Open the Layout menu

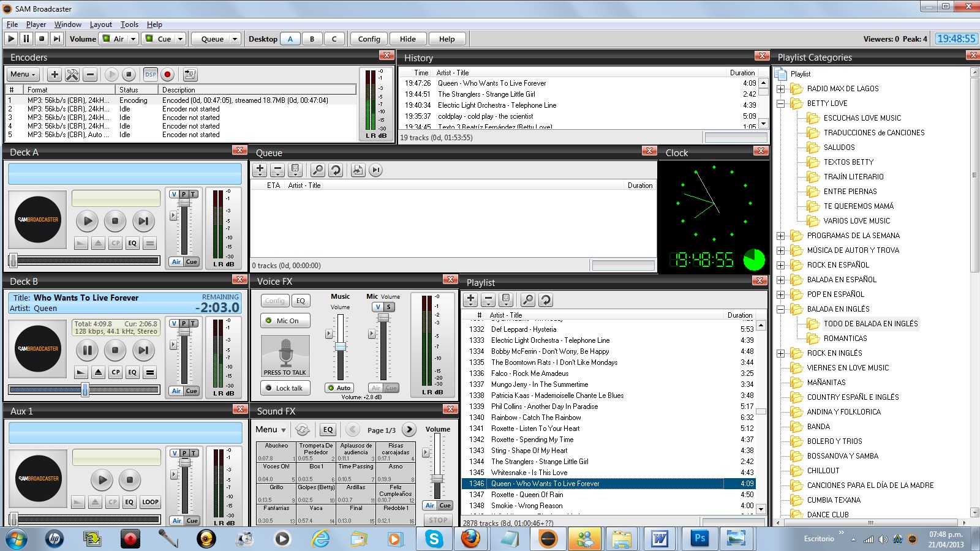pyautogui.click(x=100, y=24)
